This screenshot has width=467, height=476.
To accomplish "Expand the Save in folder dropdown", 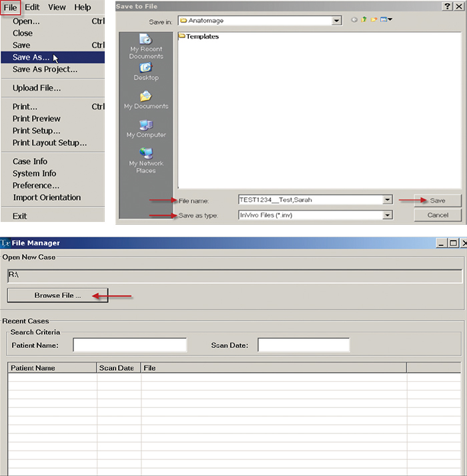I will point(337,21).
